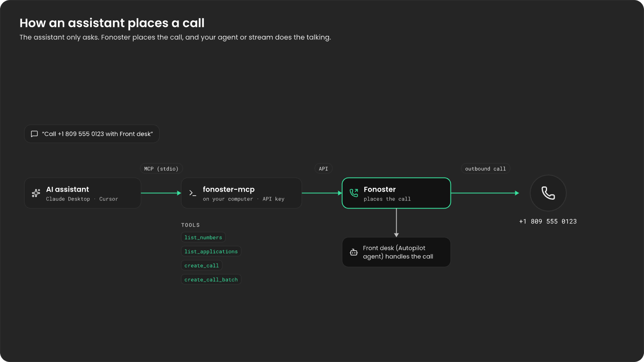Click the chat bubble icon beside the quote
Screen dimensions: 644x362
(35, 134)
